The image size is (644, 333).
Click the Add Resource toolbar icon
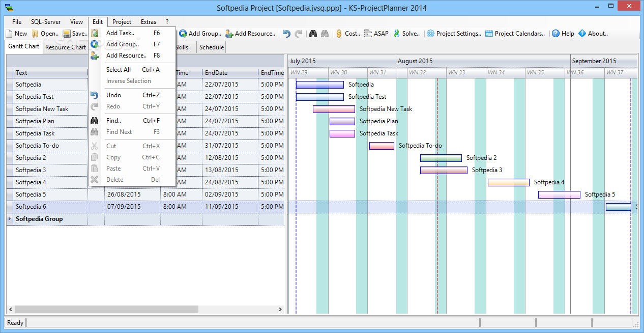[x=229, y=34]
